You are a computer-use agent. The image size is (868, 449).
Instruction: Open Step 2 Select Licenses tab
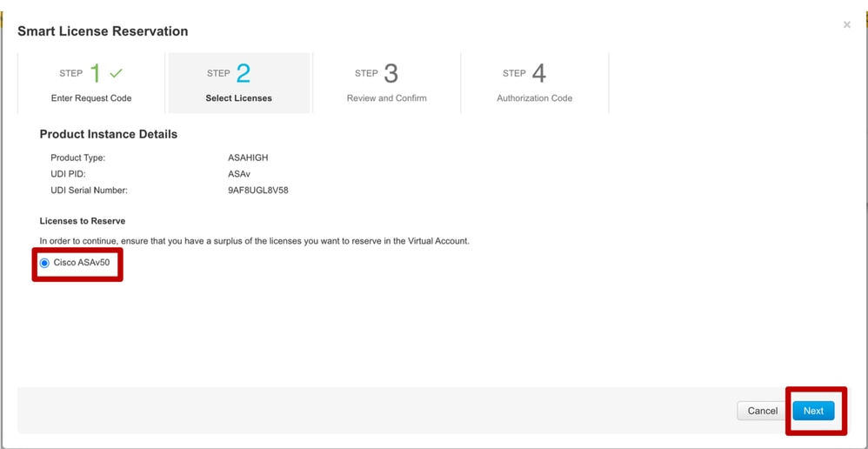[238, 83]
